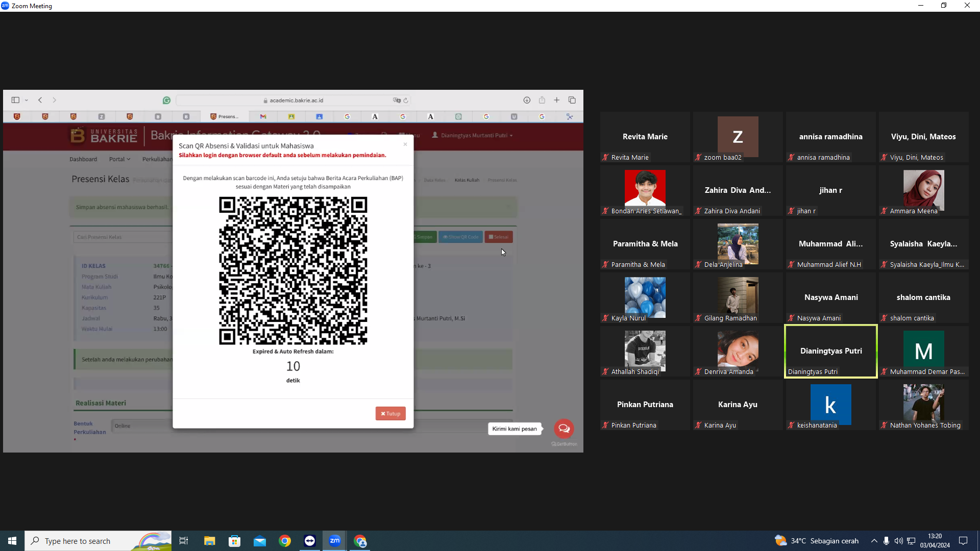This screenshot has width=980, height=551.
Task: Open Task View on the taskbar
Action: click(184, 541)
